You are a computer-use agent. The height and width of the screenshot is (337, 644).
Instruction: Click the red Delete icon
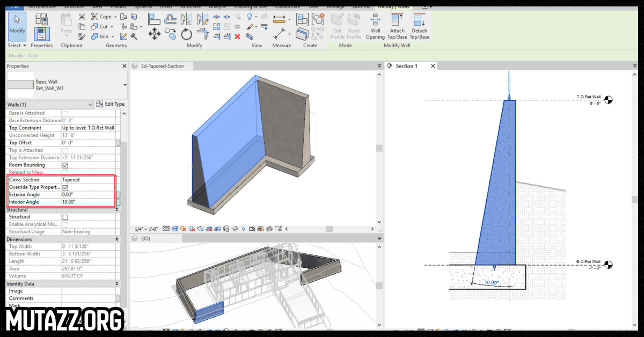[237, 36]
